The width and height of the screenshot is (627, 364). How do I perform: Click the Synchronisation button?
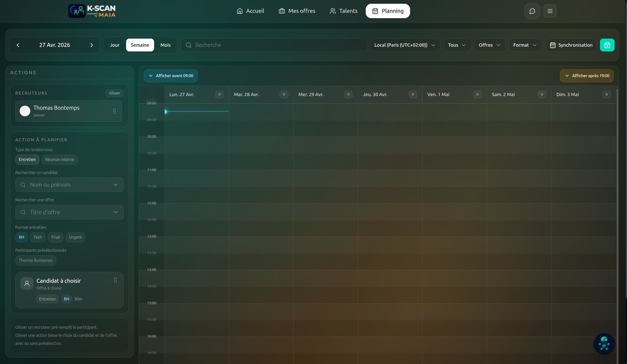(x=571, y=45)
